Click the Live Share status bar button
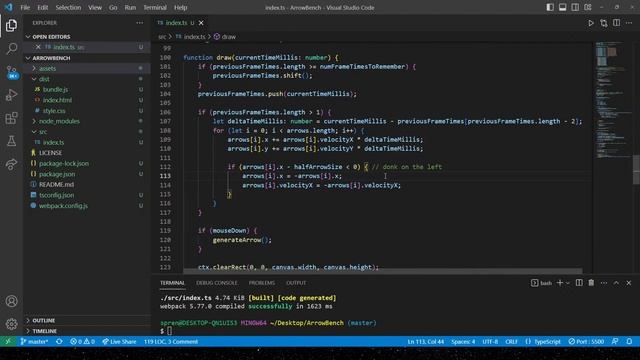Viewport: 640px width, 360px height. (119, 342)
